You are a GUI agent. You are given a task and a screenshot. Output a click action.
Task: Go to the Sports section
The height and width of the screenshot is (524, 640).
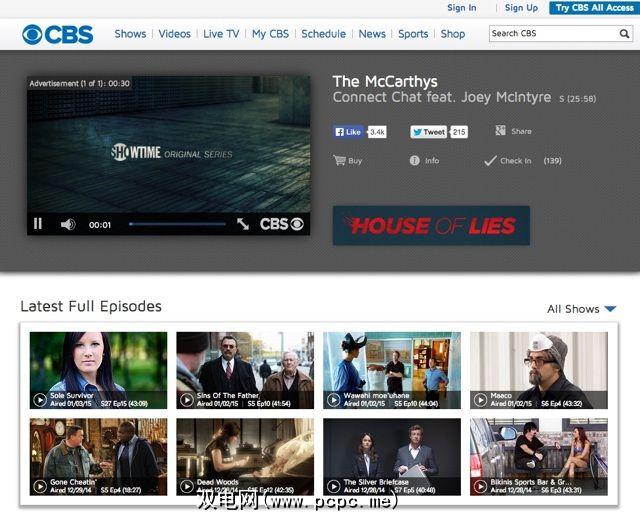[413, 34]
